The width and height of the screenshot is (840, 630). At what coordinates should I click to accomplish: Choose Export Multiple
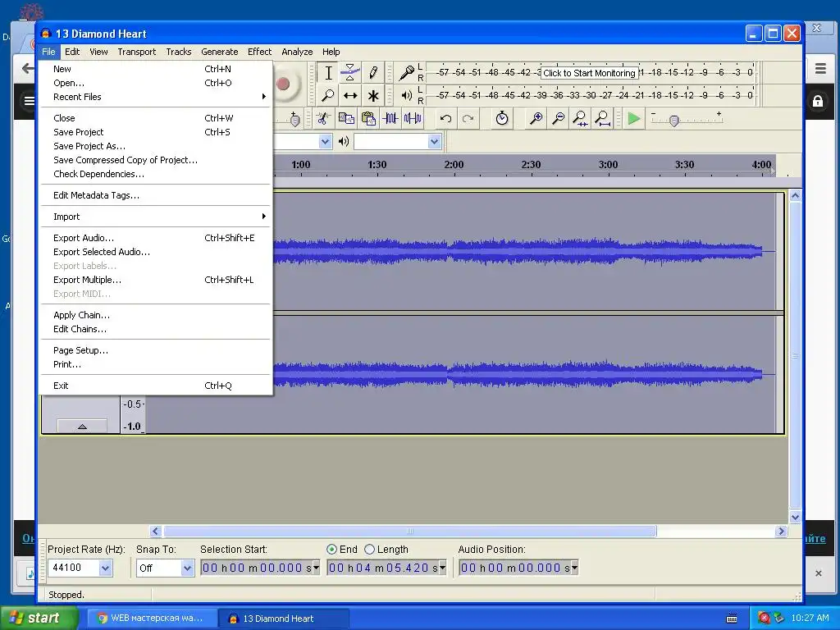(x=157, y=280)
